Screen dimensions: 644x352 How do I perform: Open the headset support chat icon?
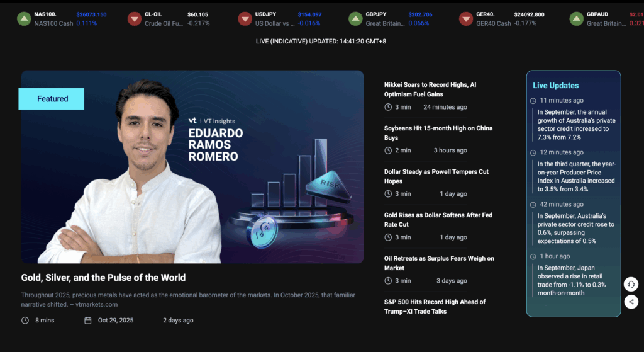(631, 285)
